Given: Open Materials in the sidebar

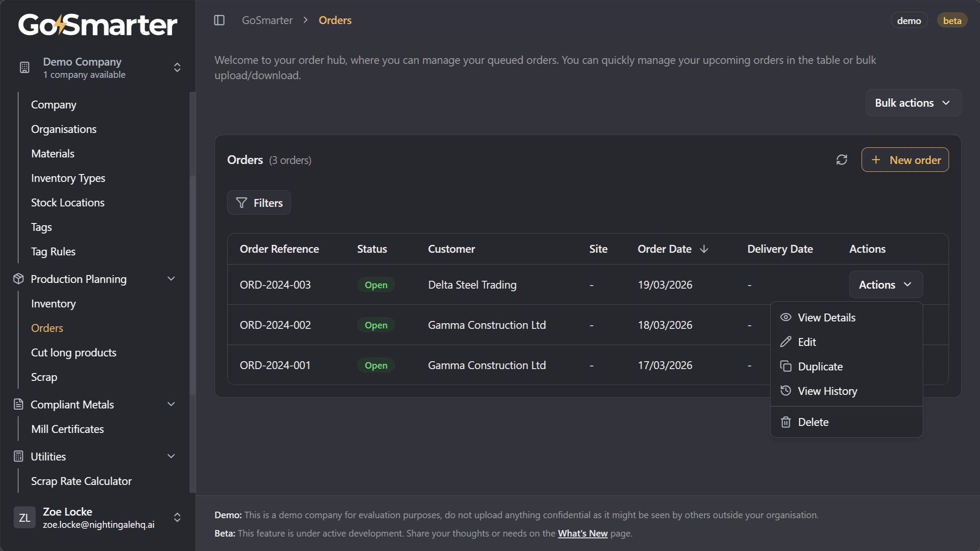Looking at the screenshot, I should (x=53, y=153).
